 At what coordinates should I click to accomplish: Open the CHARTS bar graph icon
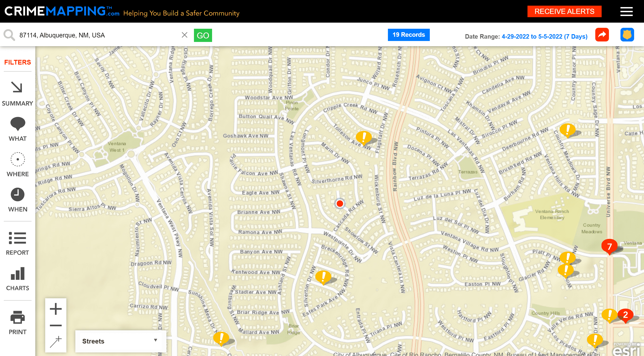tap(17, 274)
